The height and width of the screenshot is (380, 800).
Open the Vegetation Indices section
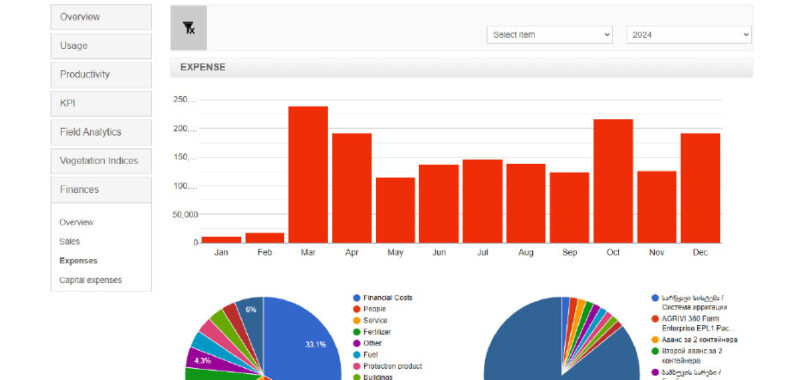tap(101, 161)
